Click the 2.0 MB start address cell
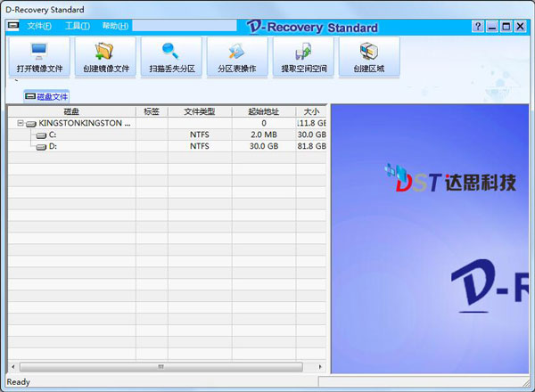This screenshot has height=392, width=535. [x=264, y=135]
